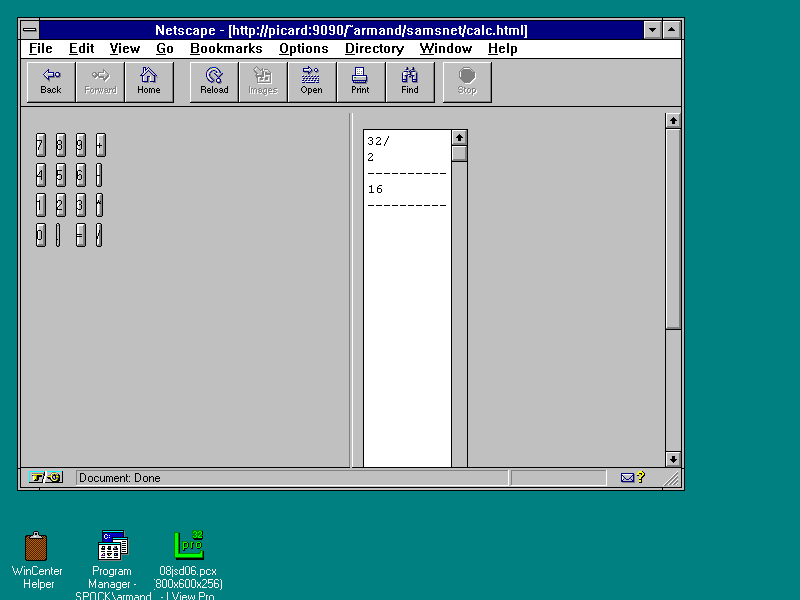Print the page with toolbar button

click(361, 82)
